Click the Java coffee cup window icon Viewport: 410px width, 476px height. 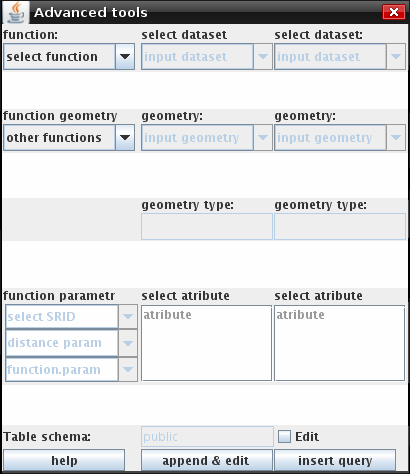tap(16, 12)
